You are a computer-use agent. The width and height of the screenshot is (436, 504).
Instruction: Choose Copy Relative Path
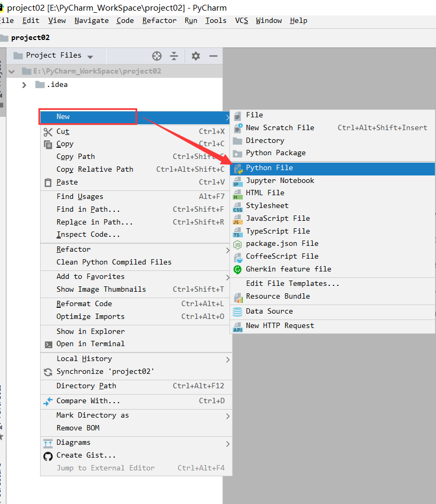point(136,170)
